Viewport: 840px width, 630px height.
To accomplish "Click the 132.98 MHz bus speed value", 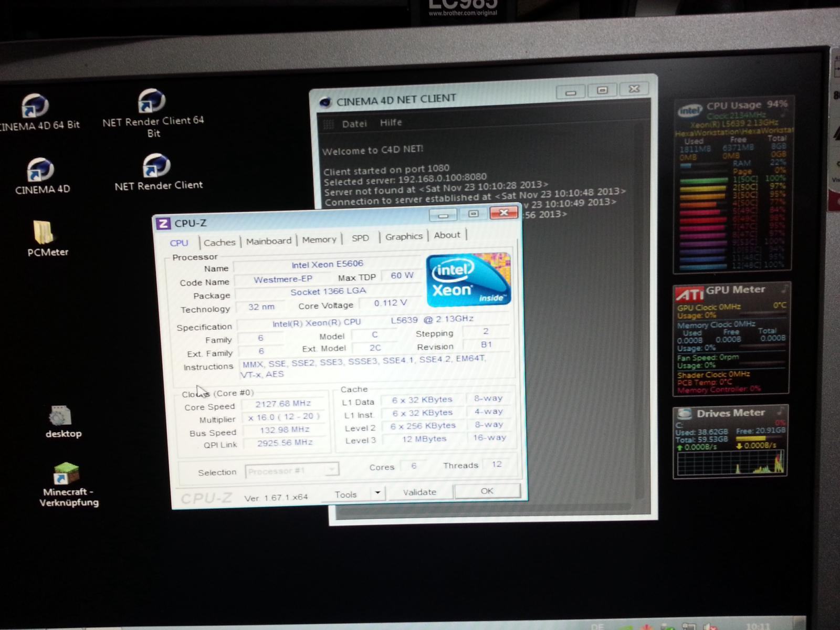I will click(x=285, y=430).
